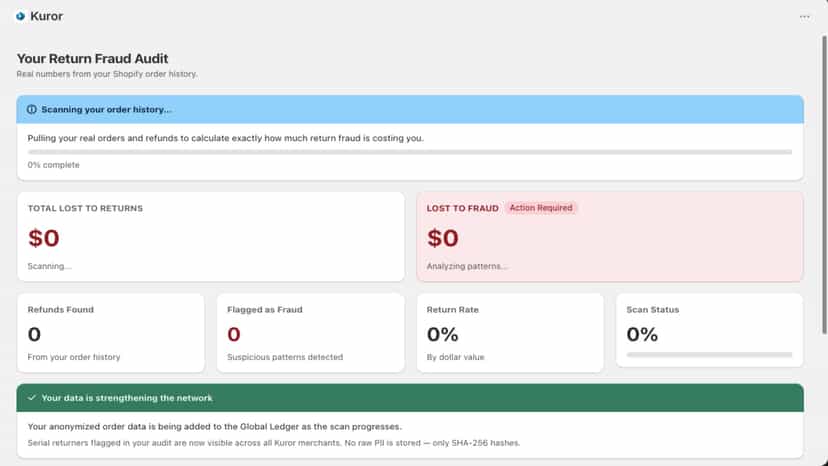Screen dimensions: 828x466
Task: Click the Return Rate label
Action: point(453,310)
